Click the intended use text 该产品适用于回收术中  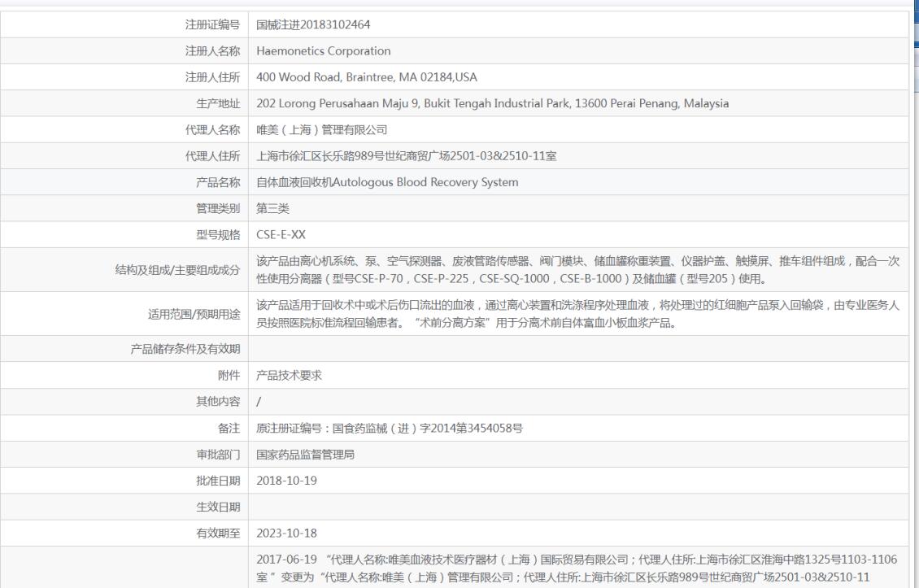578,314
